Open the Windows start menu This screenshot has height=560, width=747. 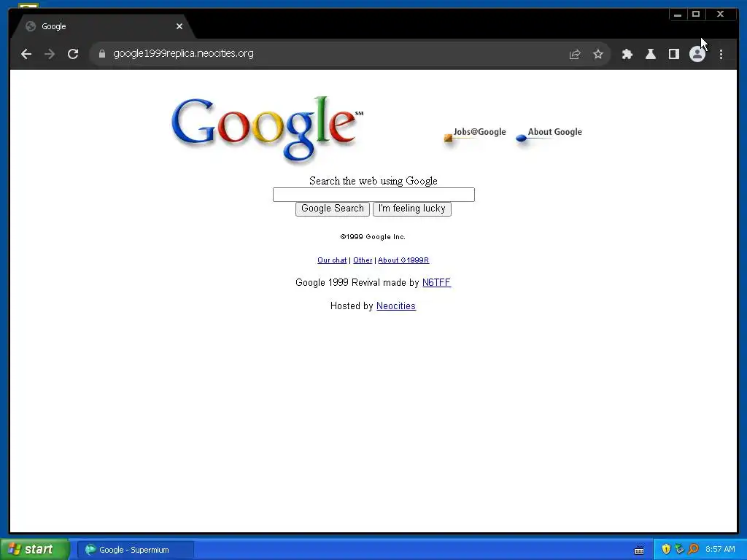[34, 550]
